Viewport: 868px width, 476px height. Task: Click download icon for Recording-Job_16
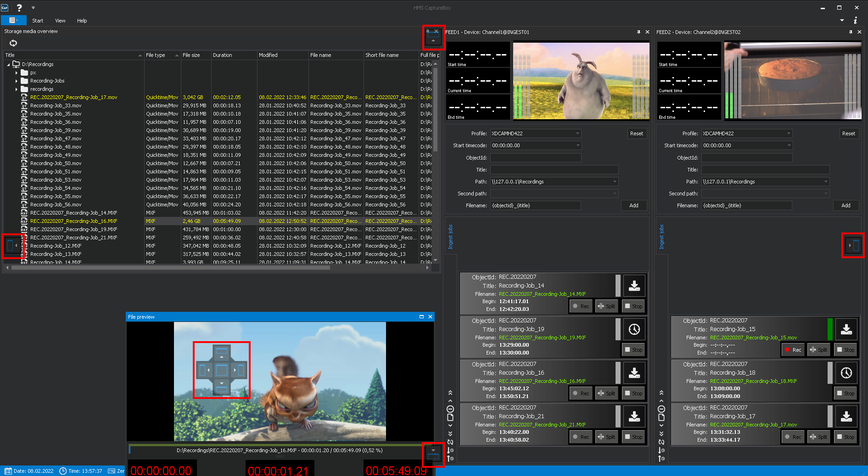[634, 373]
